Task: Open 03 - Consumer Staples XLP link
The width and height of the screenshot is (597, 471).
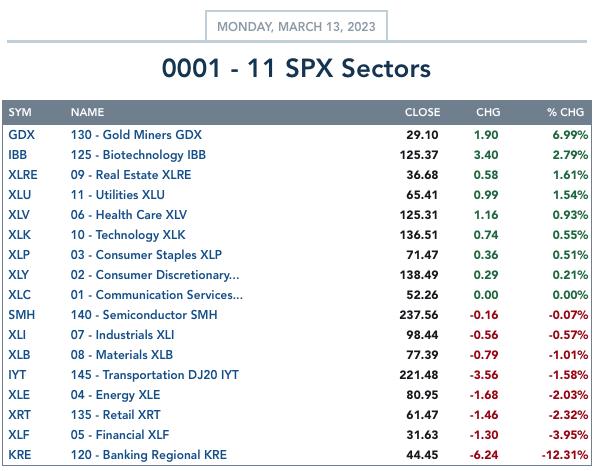Action: click(146, 255)
